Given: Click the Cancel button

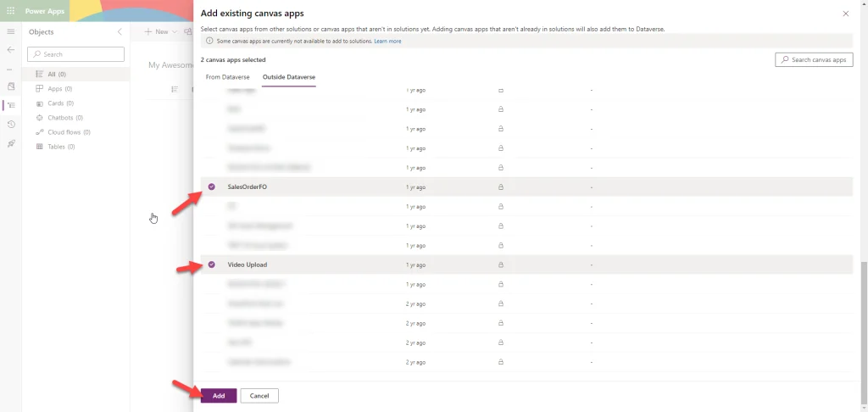Looking at the screenshot, I should point(259,395).
